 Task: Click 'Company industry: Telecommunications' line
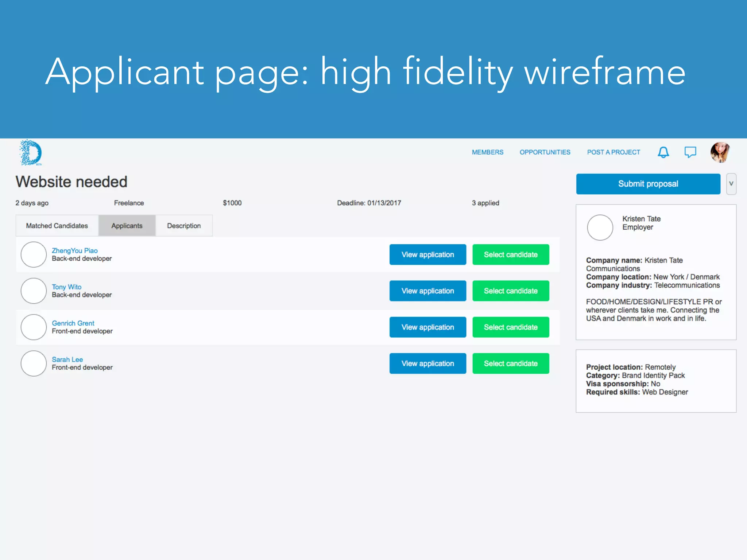653,285
